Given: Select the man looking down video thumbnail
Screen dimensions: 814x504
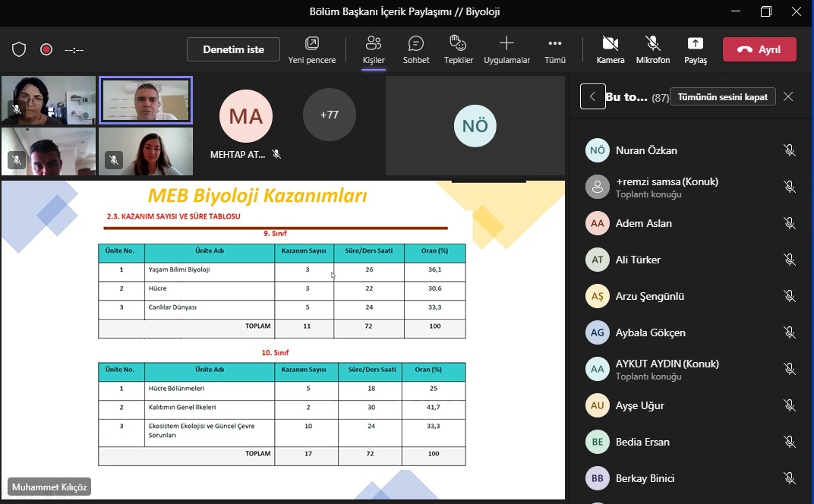Looking at the screenshot, I should 49,151.
